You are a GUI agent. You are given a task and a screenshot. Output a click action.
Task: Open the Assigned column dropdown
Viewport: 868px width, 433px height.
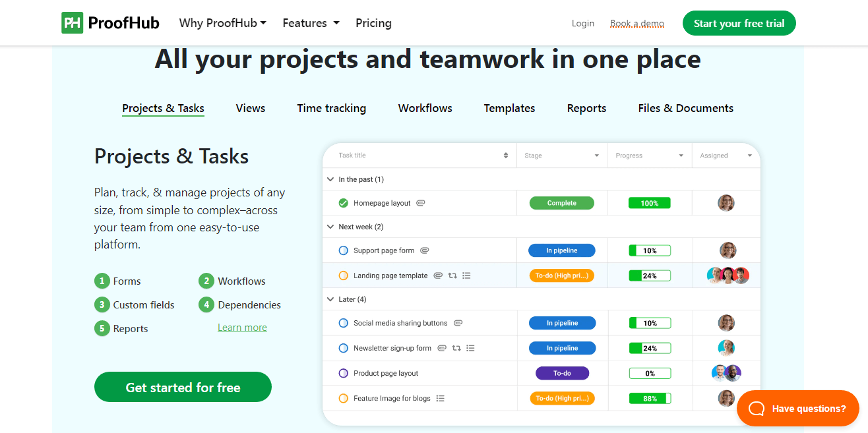click(x=749, y=155)
